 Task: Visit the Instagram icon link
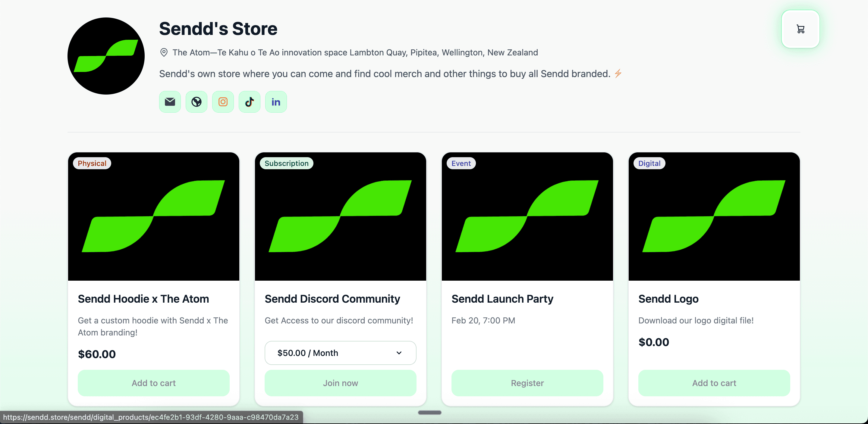223,102
